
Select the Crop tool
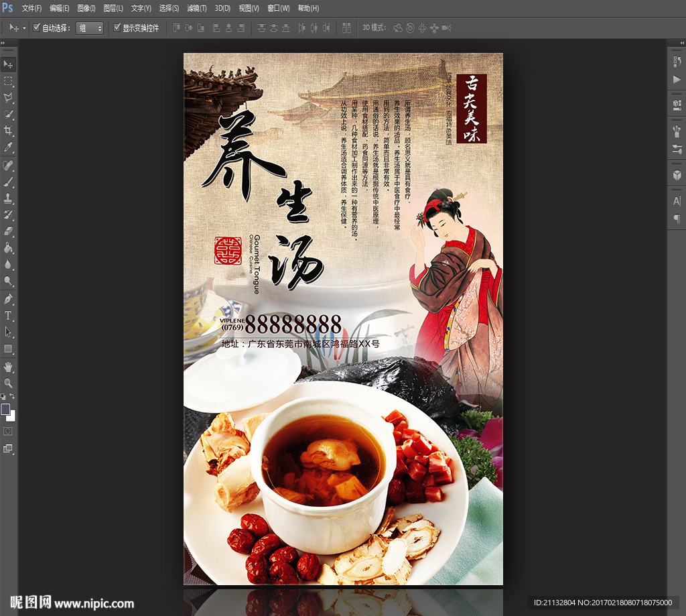coord(8,131)
